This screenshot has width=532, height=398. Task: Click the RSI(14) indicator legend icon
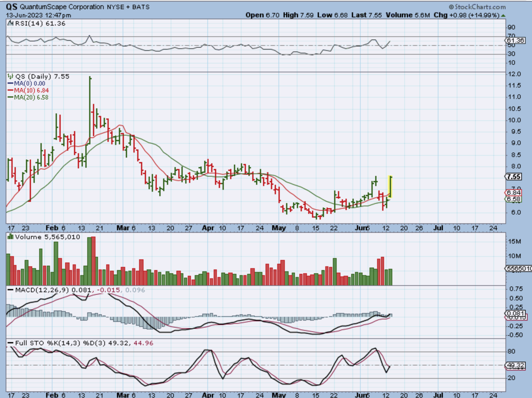coord(10,23)
